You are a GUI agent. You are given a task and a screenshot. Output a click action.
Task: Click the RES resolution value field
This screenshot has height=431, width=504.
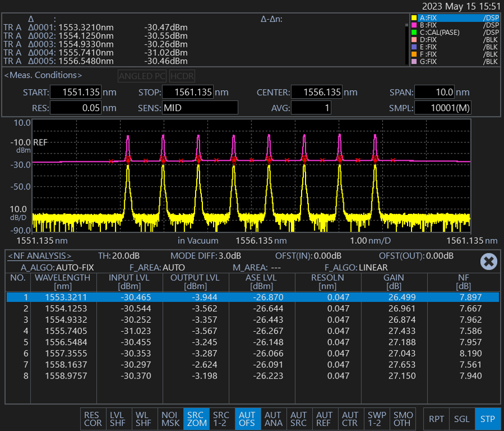pos(75,108)
